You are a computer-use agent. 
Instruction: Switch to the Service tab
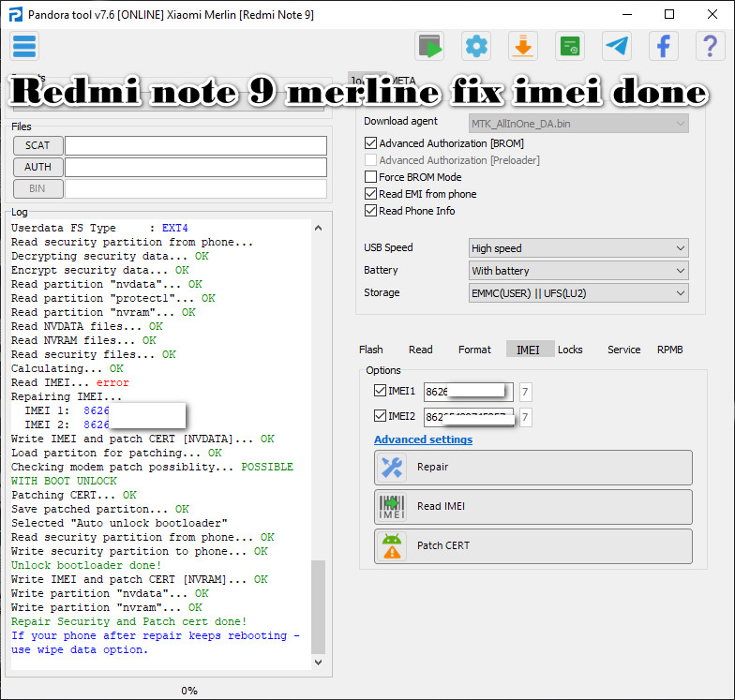pyautogui.click(x=624, y=350)
